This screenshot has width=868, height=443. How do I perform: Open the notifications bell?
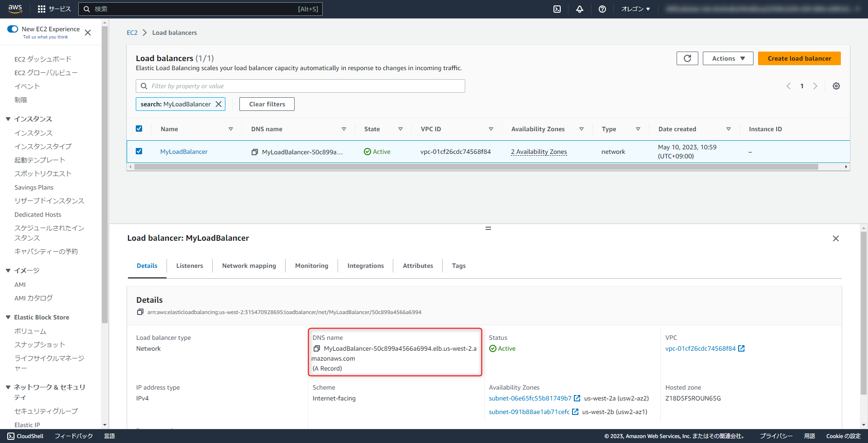coord(580,9)
